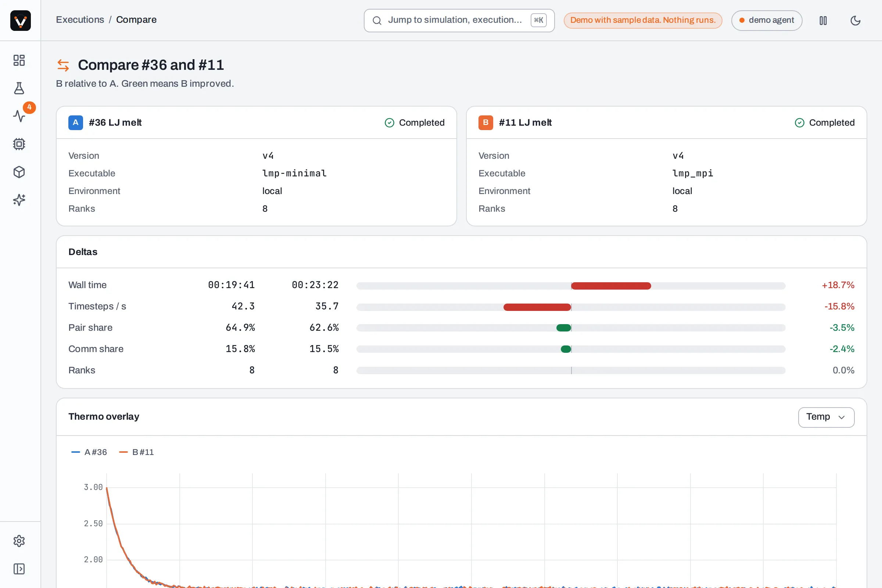
Task: Open the settings gear icon in sidebar
Action: point(19,541)
